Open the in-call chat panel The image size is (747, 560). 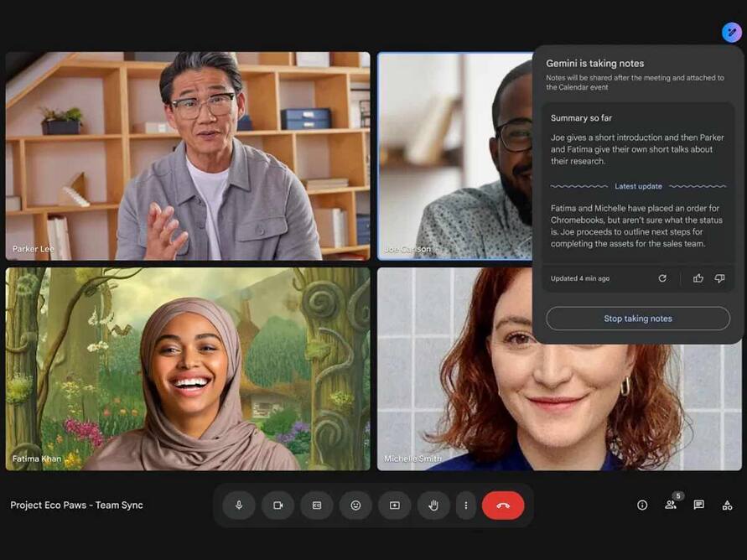tap(699, 505)
